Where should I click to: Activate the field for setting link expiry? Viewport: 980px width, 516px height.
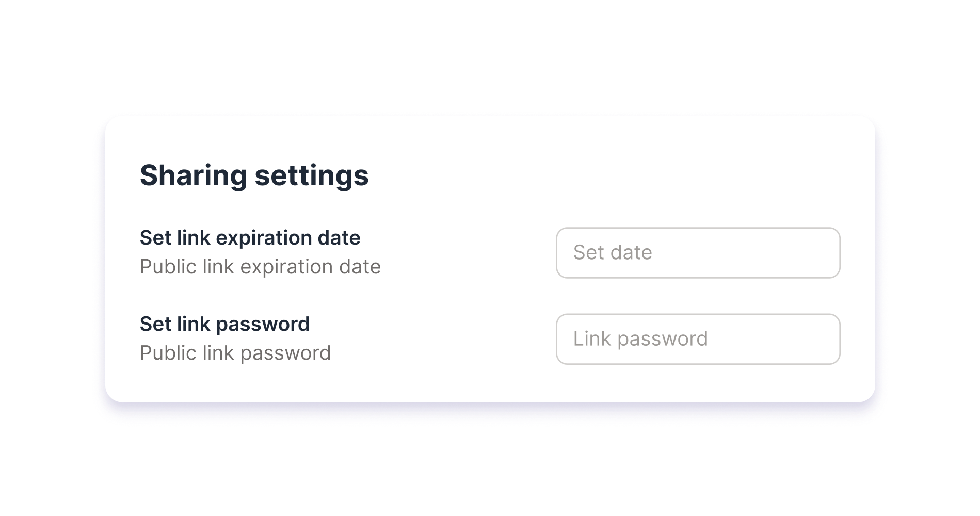tap(698, 253)
